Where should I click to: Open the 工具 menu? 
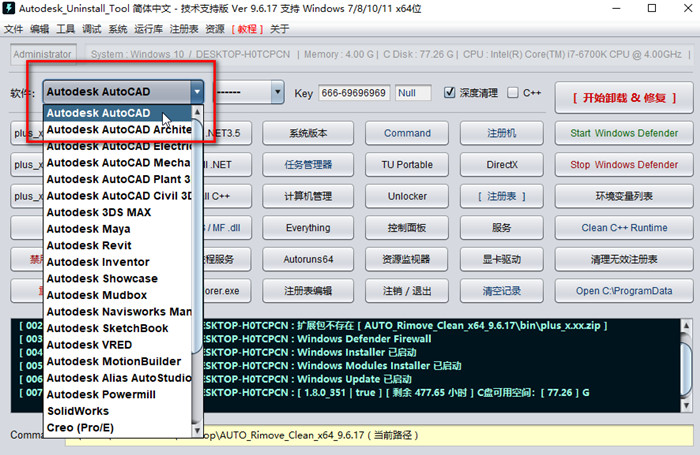[x=65, y=29]
